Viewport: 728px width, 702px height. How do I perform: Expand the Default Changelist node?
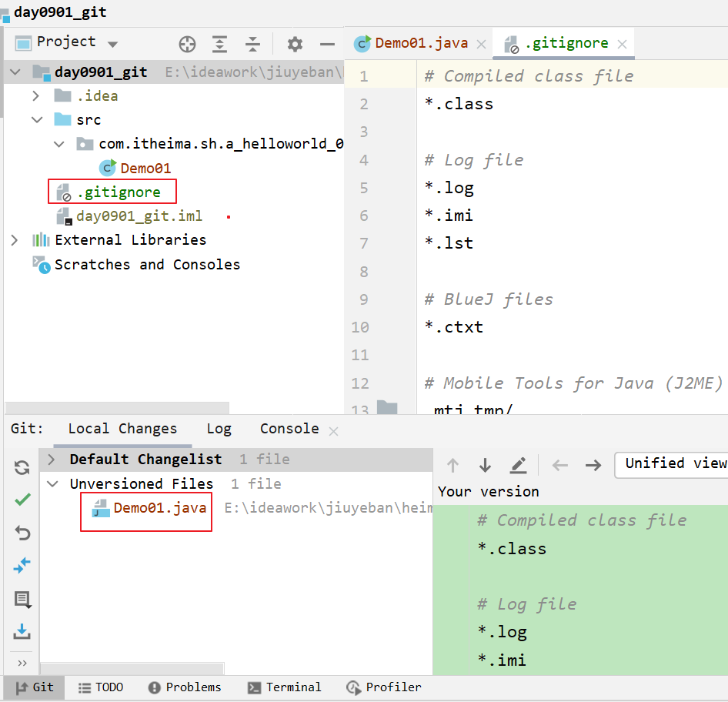52,460
